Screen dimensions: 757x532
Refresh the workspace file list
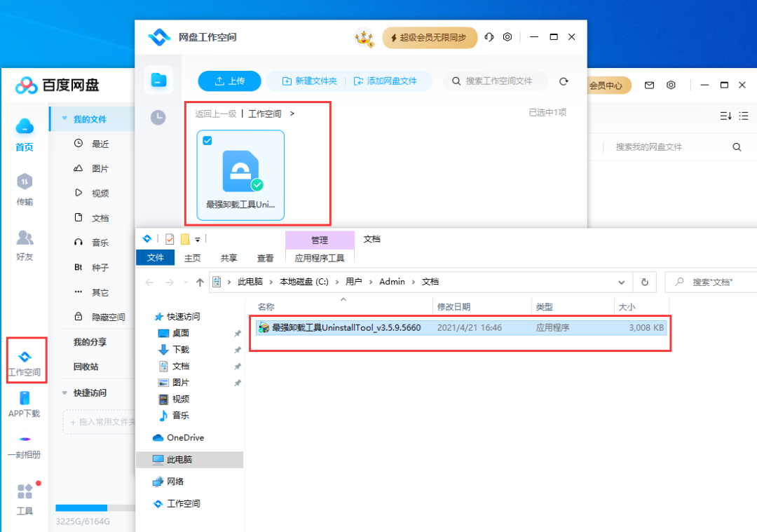564,81
